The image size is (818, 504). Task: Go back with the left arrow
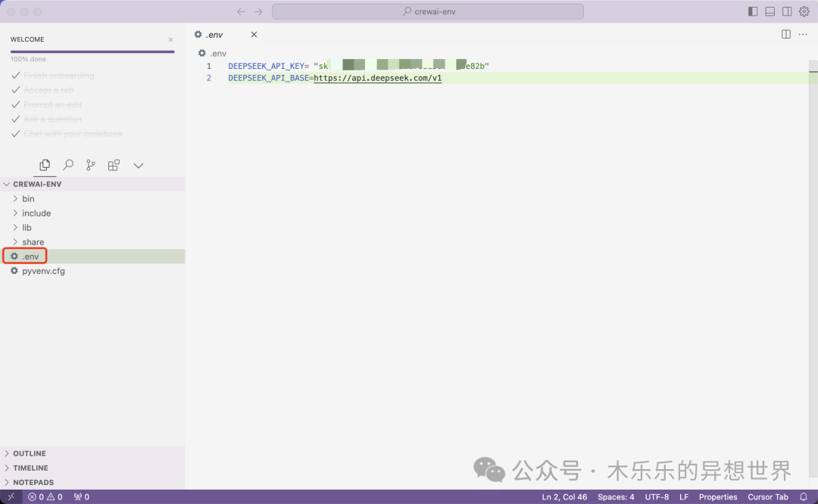click(241, 11)
